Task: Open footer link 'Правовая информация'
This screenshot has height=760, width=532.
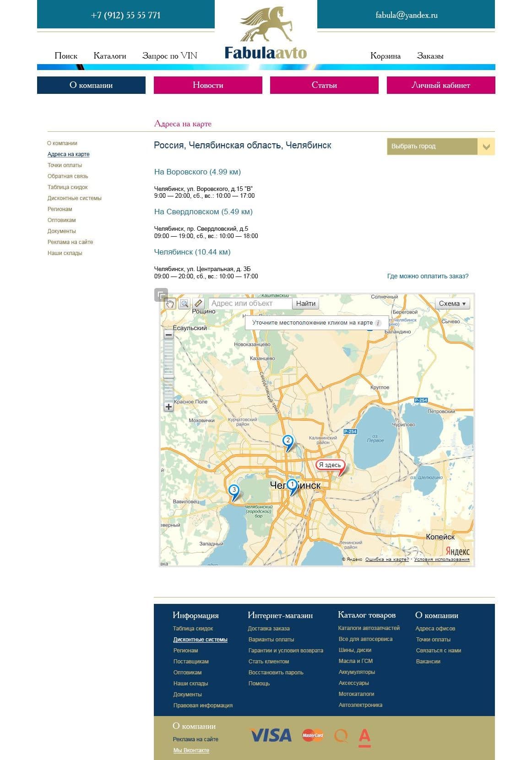Action: pos(203,706)
